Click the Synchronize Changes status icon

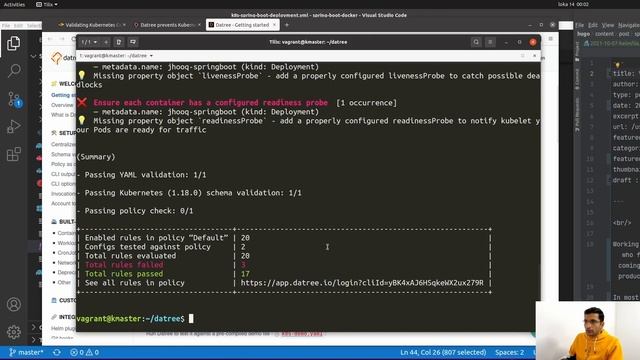point(56,352)
